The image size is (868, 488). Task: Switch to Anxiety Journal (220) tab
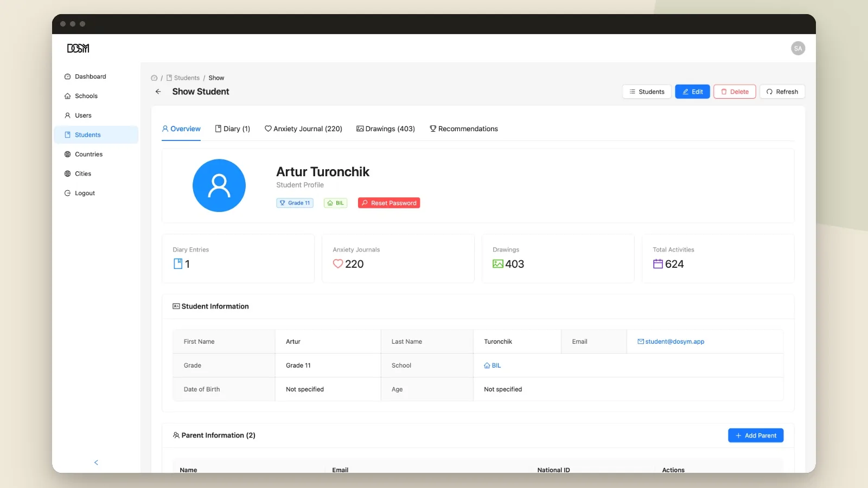303,129
